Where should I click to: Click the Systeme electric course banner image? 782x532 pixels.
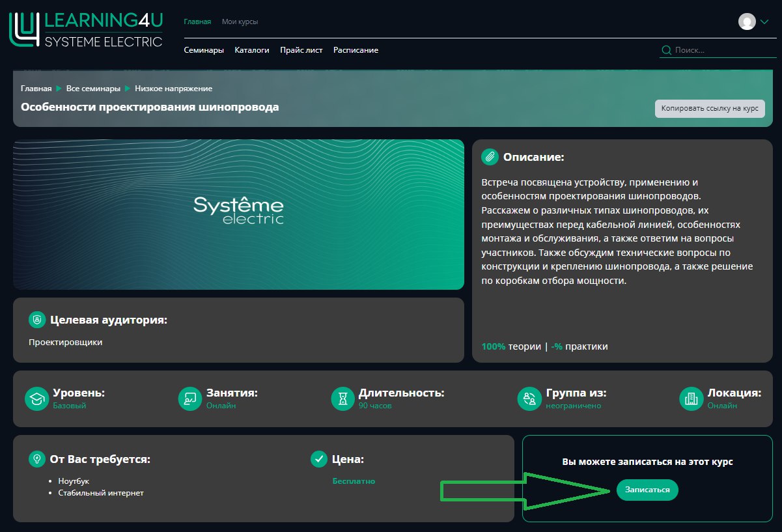(x=238, y=214)
